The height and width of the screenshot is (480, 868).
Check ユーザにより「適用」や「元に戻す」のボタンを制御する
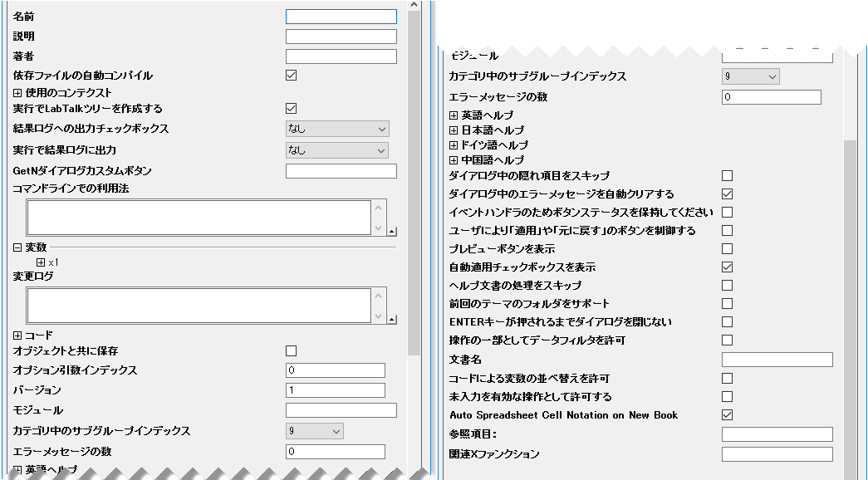[x=728, y=230]
